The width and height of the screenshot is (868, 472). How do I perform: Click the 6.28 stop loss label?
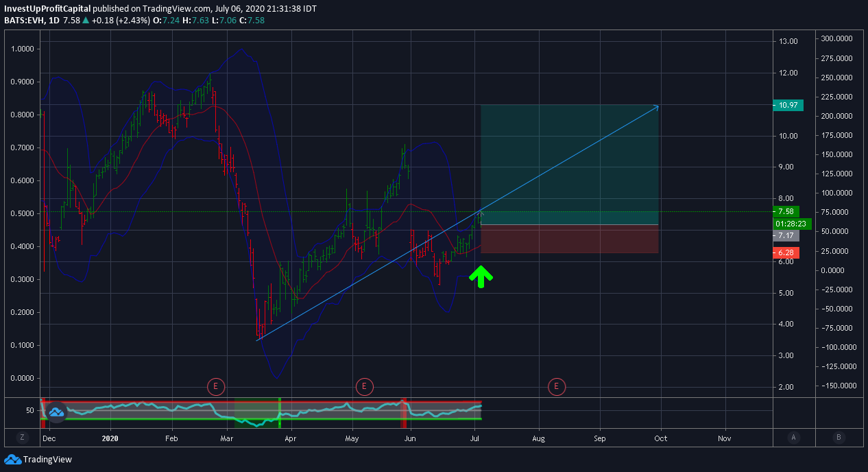(787, 253)
